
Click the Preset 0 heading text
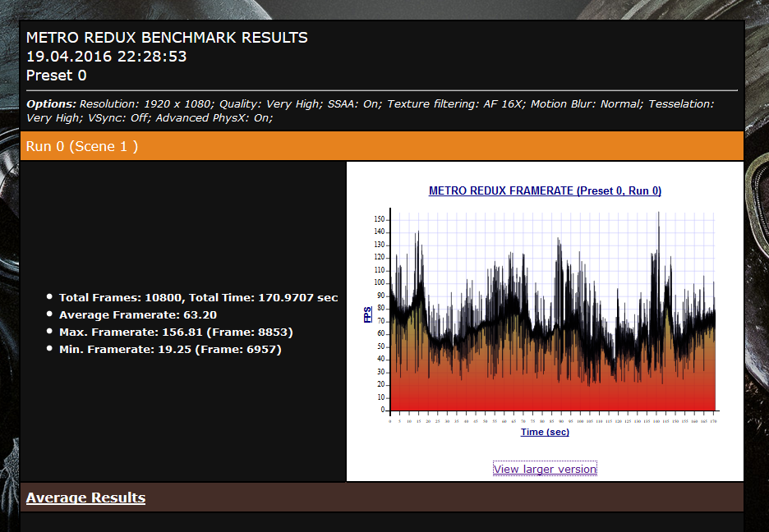pos(57,76)
